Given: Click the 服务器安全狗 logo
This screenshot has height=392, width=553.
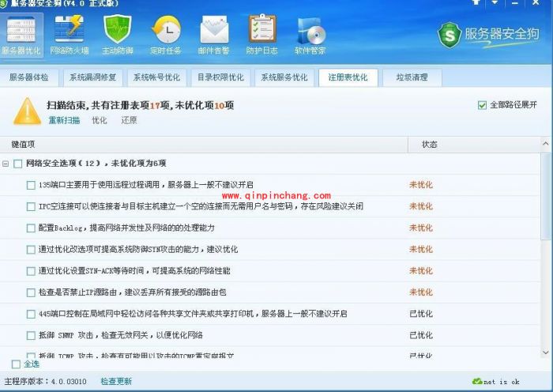Looking at the screenshot, I should click(490, 34).
